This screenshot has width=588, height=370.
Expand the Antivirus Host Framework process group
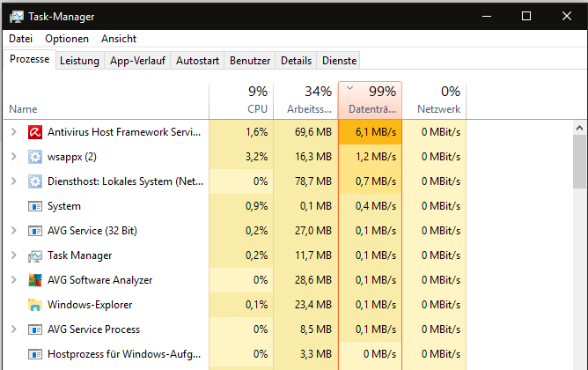click(x=13, y=132)
